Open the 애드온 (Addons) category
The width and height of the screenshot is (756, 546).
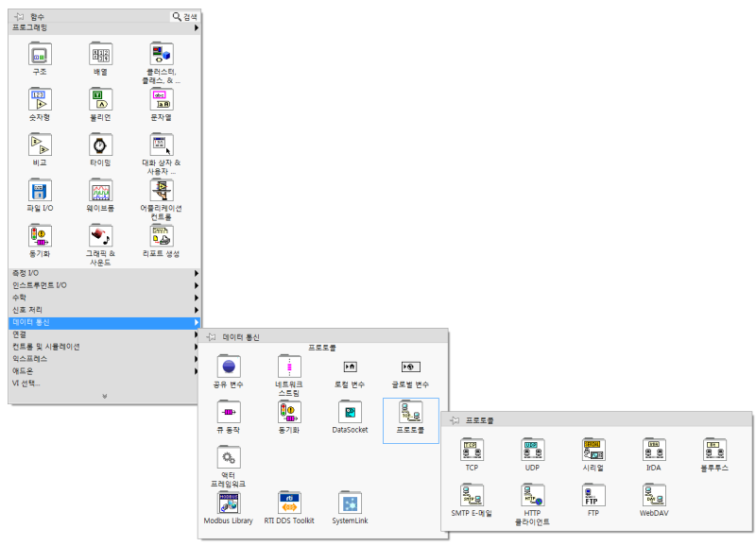[104, 371]
